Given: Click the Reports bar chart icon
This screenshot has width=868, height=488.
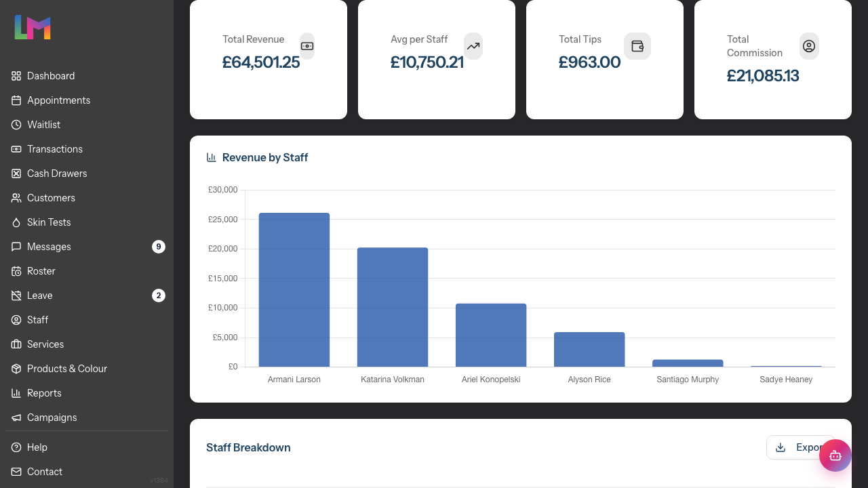Looking at the screenshot, I should [16, 393].
